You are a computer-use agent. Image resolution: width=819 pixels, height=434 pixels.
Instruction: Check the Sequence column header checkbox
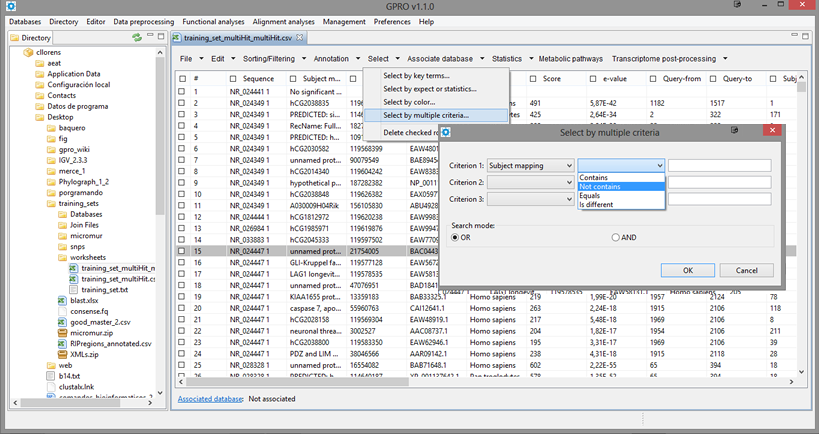click(231, 78)
